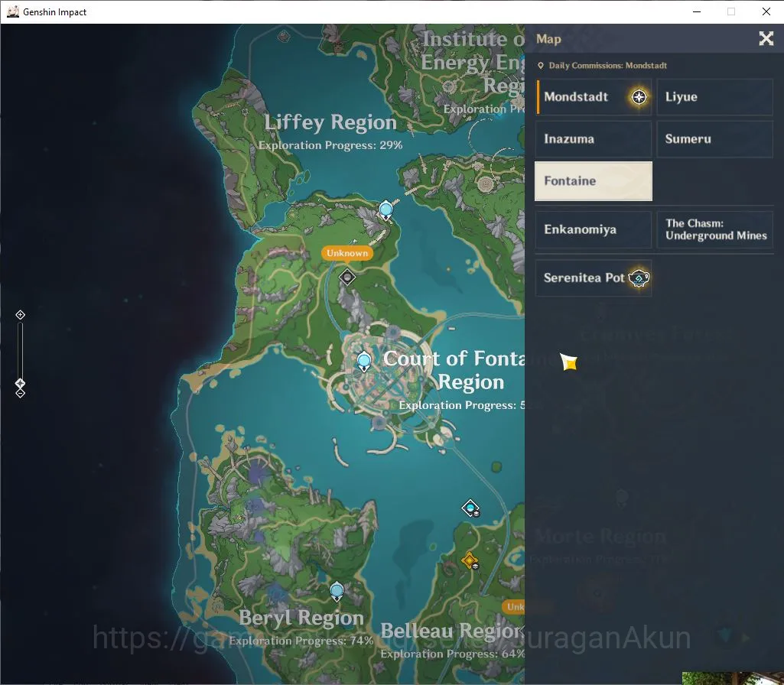This screenshot has height=685, width=784.
Task: Click the zoom out minus icon
Action: (x=20, y=394)
